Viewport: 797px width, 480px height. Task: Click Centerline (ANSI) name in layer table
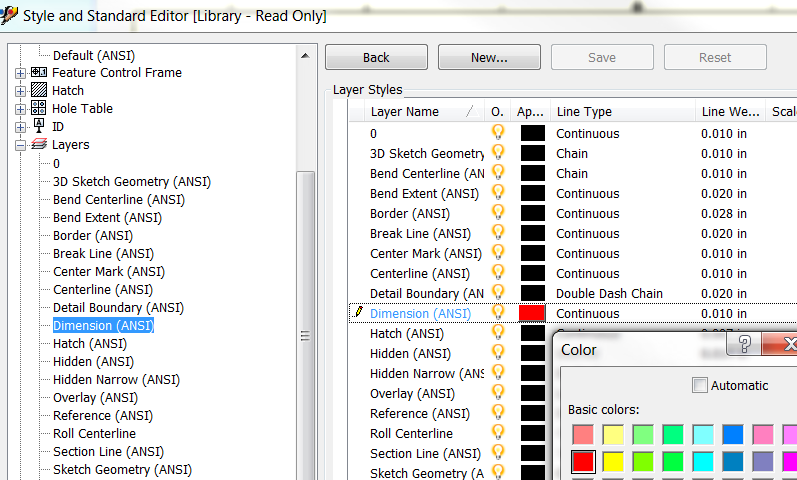(x=420, y=274)
